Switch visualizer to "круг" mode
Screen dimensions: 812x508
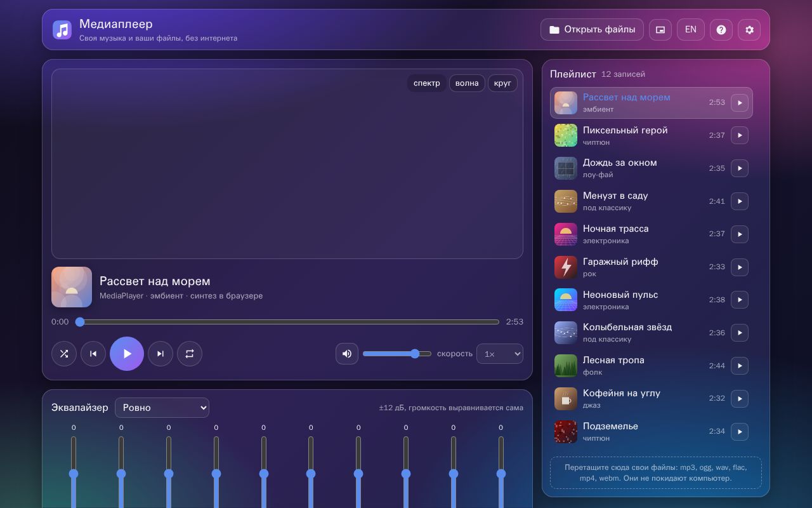pyautogui.click(x=502, y=83)
